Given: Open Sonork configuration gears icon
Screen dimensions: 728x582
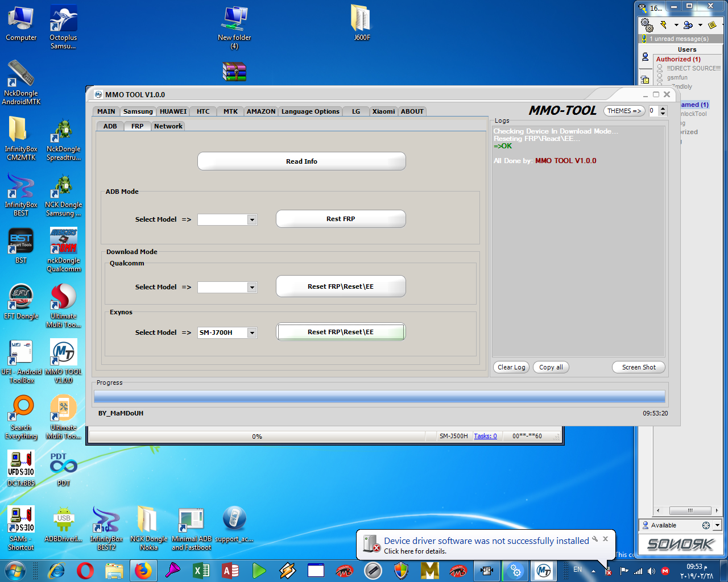Looking at the screenshot, I should pos(647,24).
